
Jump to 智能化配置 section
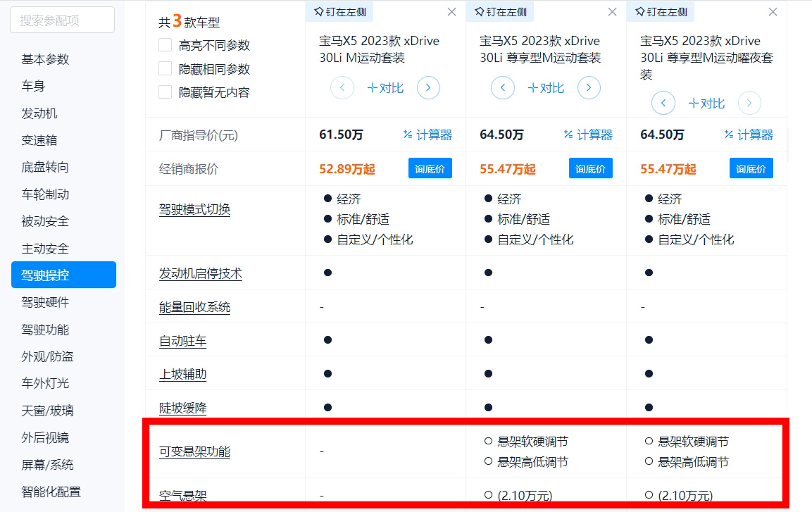(x=51, y=492)
